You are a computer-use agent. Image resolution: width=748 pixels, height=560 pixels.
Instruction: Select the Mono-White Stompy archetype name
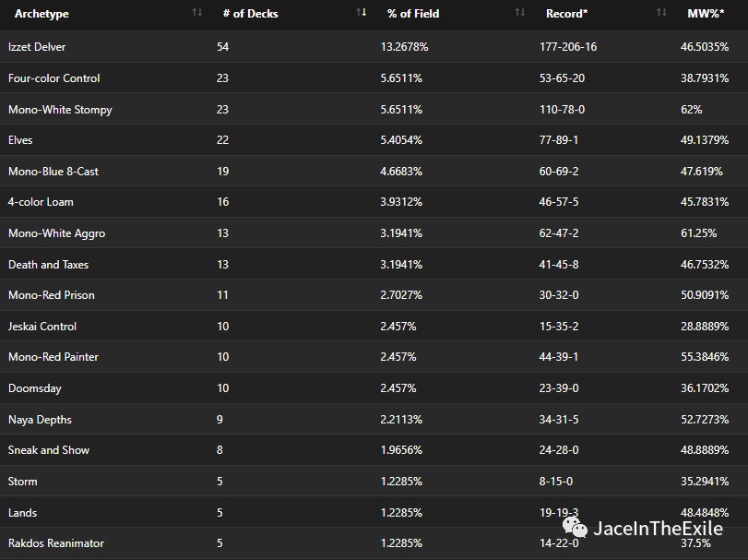pos(60,110)
